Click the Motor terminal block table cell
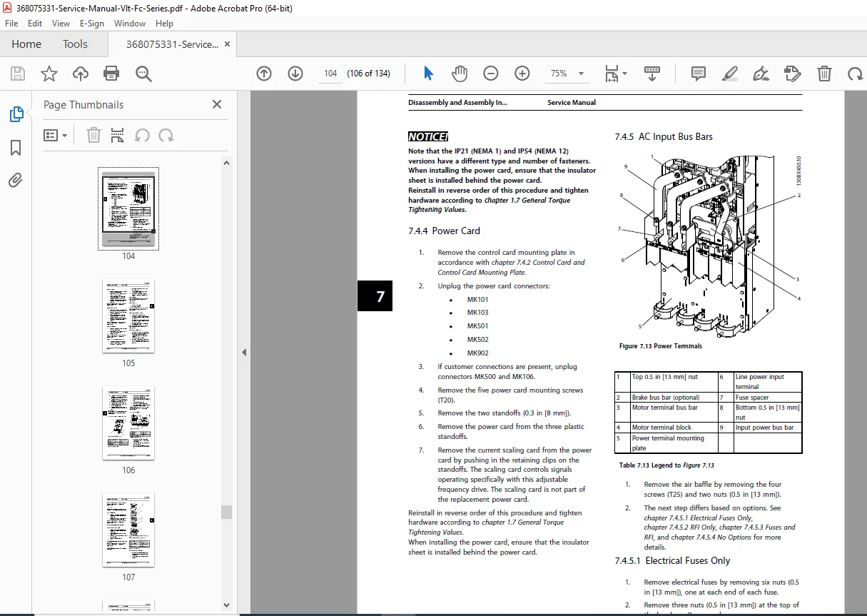Viewport: 867px width, 616px height. [673, 428]
